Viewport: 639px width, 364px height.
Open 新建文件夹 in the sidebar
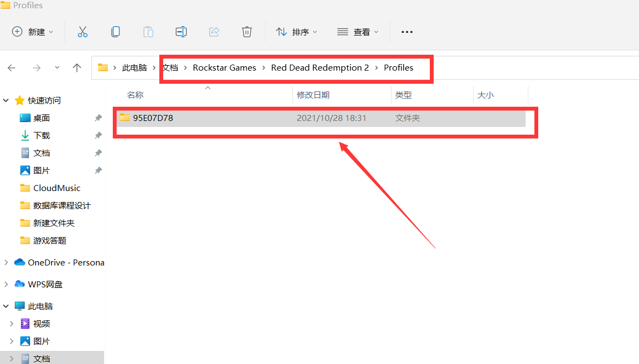tap(54, 223)
